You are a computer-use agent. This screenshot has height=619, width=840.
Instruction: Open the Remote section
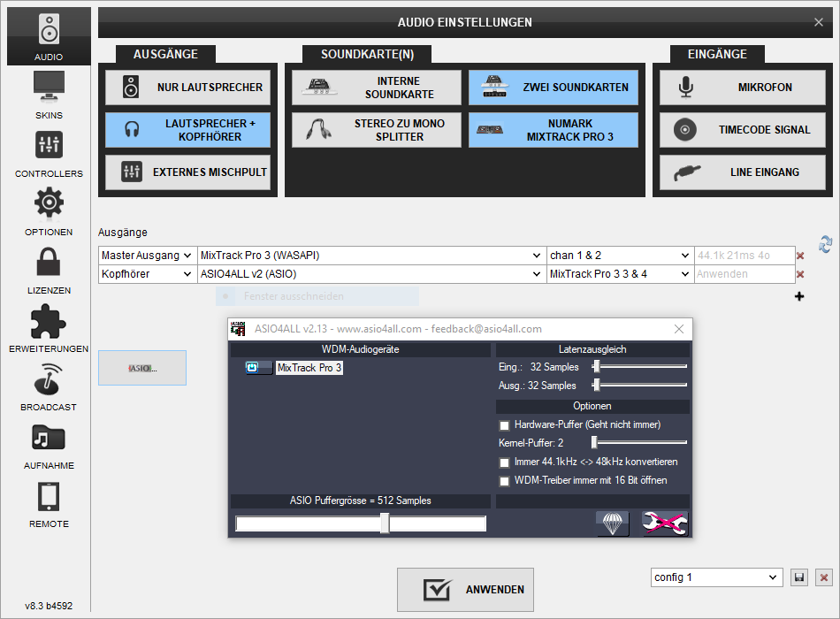click(x=49, y=504)
